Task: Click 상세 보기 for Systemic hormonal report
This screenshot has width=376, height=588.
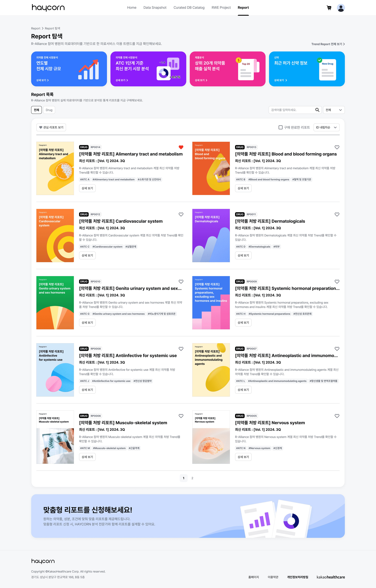Action: (243, 323)
